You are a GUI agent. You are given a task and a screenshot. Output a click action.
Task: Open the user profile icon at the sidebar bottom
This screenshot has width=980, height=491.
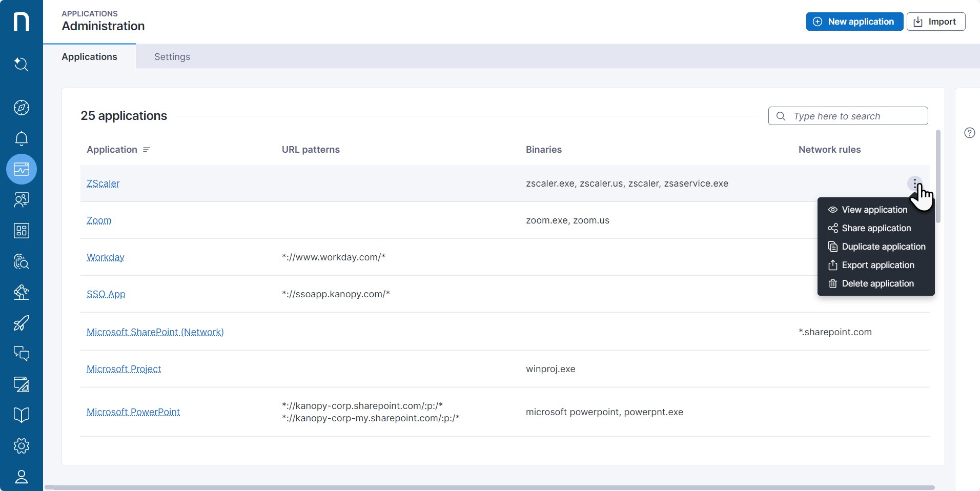pos(22,477)
